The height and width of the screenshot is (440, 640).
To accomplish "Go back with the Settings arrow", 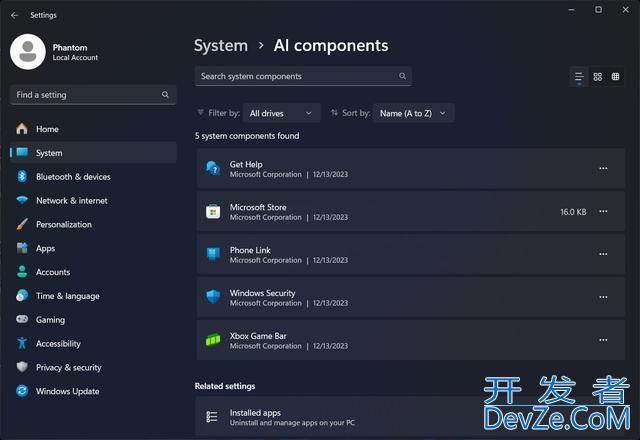I will pos(15,15).
